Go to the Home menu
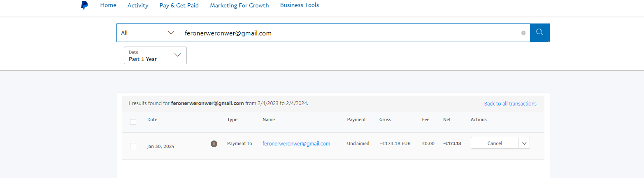 pyautogui.click(x=108, y=5)
